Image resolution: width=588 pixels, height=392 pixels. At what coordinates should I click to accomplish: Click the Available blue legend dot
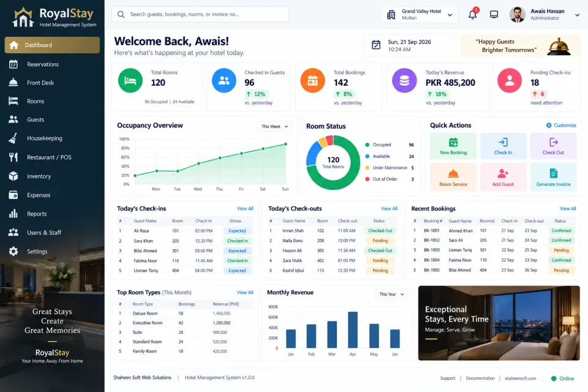(x=367, y=156)
